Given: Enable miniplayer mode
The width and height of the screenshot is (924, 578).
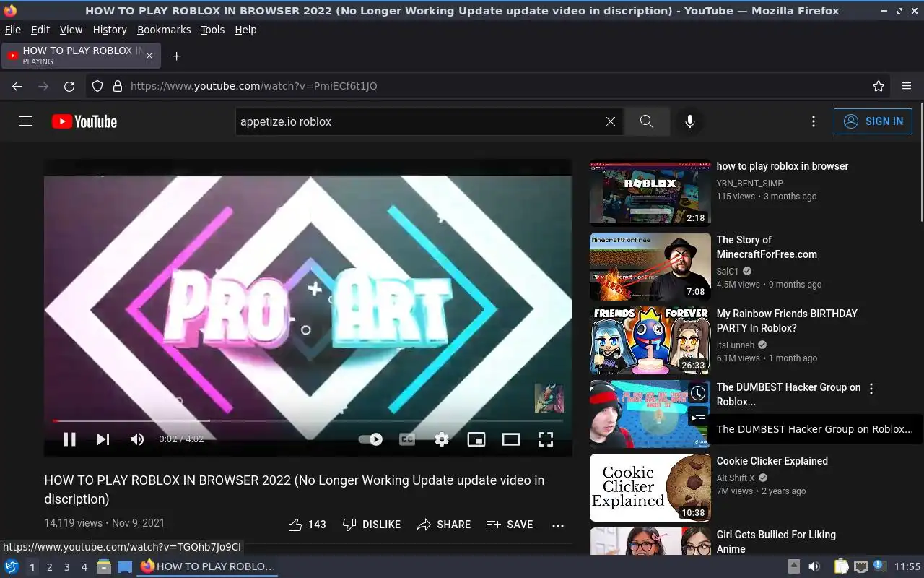Looking at the screenshot, I should coord(476,439).
